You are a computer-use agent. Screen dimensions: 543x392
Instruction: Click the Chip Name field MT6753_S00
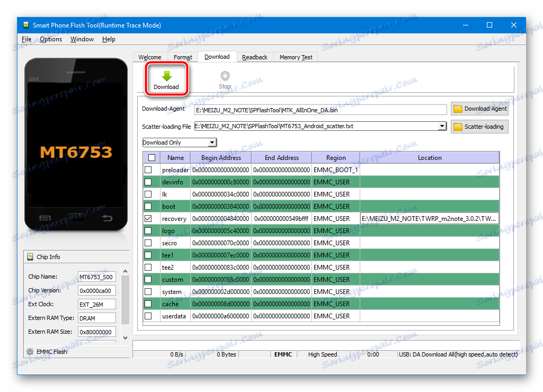pos(97,277)
